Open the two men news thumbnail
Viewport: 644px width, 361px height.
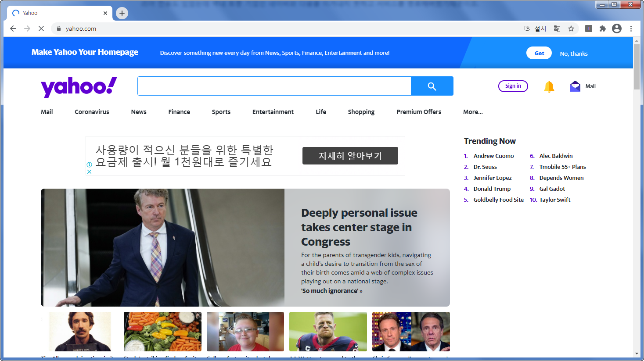pos(411,332)
